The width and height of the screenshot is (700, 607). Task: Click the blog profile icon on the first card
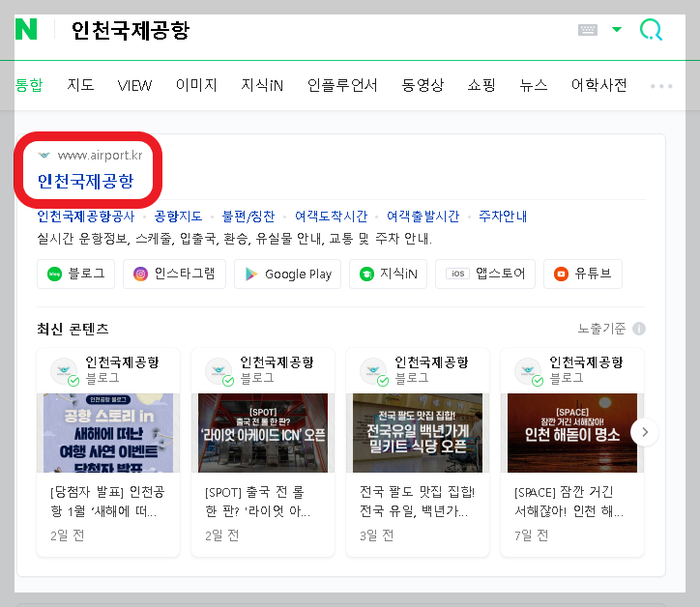tap(64, 371)
